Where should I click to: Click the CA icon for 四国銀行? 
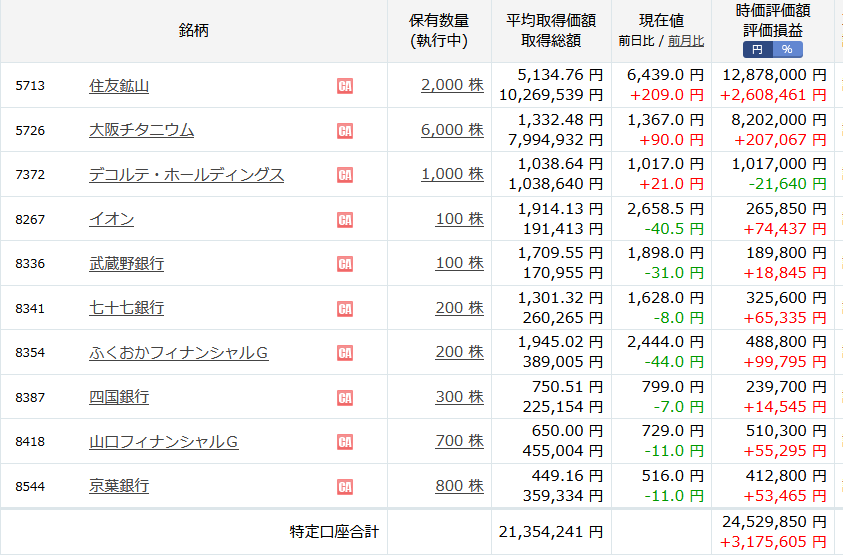345,398
